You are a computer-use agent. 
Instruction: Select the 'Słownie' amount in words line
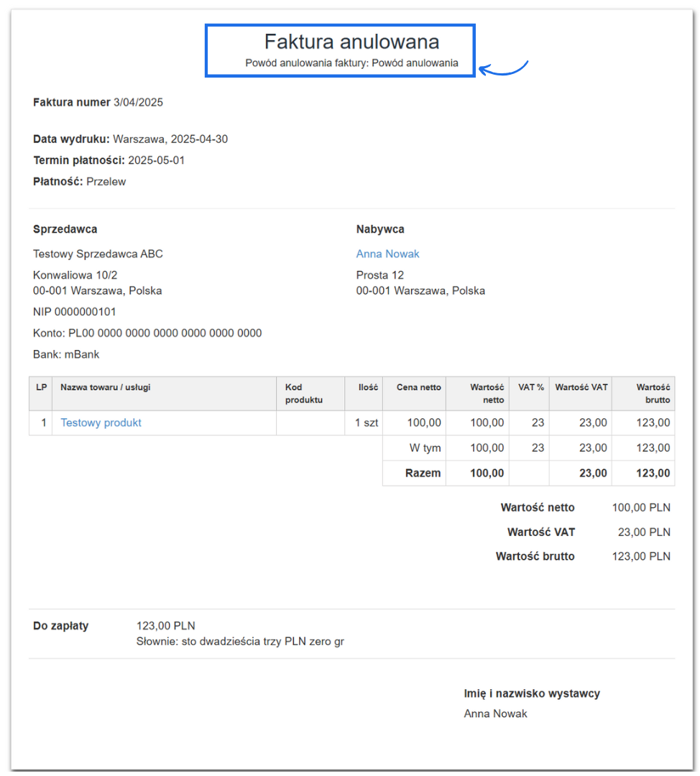240,642
